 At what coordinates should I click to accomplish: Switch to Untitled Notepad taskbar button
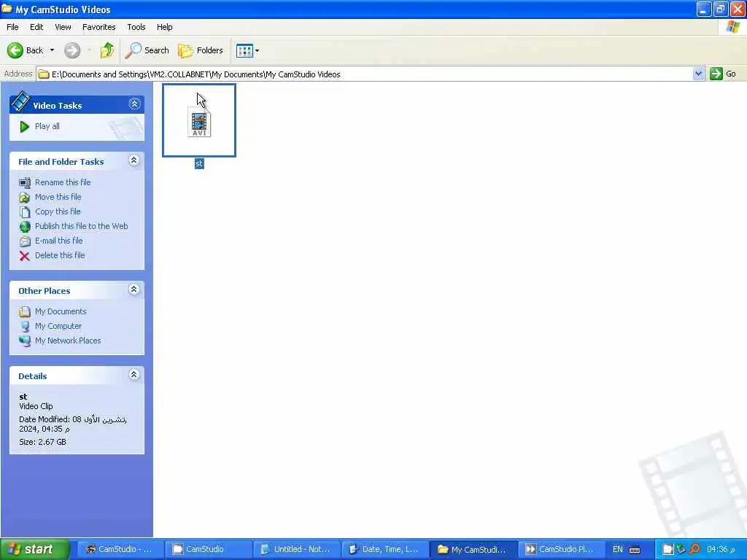coord(297,549)
